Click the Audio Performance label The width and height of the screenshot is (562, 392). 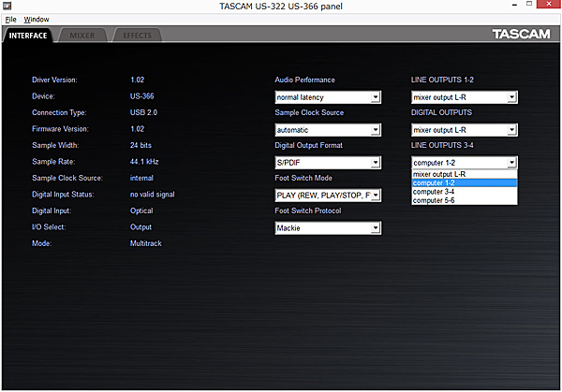(304, 80)
